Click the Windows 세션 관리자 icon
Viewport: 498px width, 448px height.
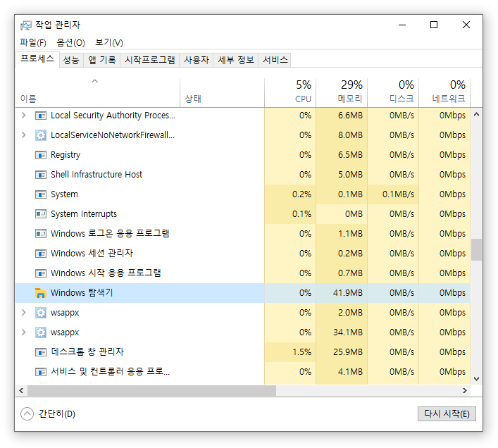coord(41,254)
